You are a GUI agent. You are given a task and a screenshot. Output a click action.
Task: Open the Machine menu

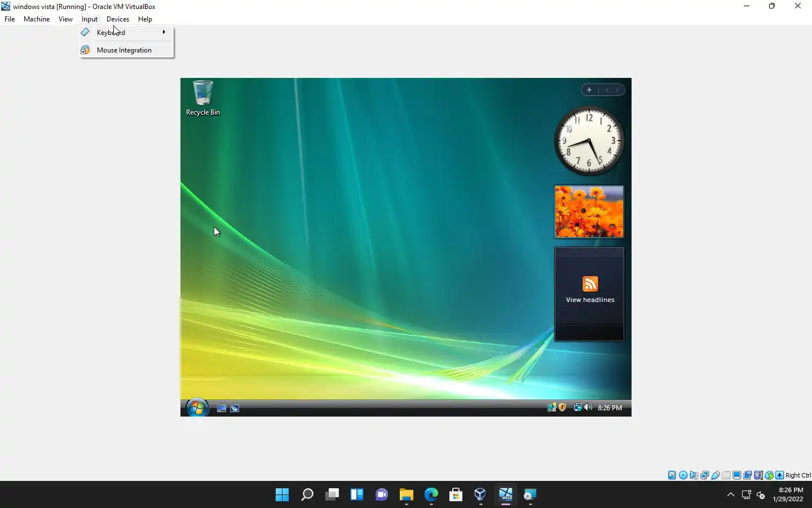tap(37, 19)
